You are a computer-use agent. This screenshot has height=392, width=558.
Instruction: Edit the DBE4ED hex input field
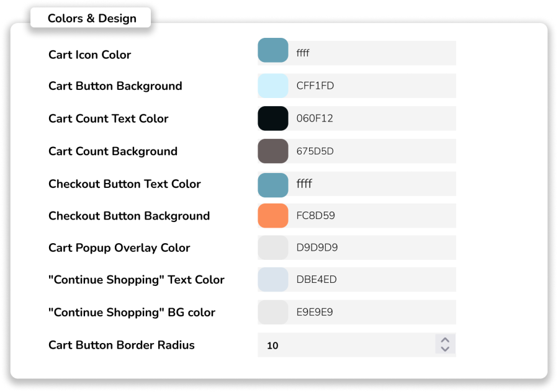tap(372, 280)
